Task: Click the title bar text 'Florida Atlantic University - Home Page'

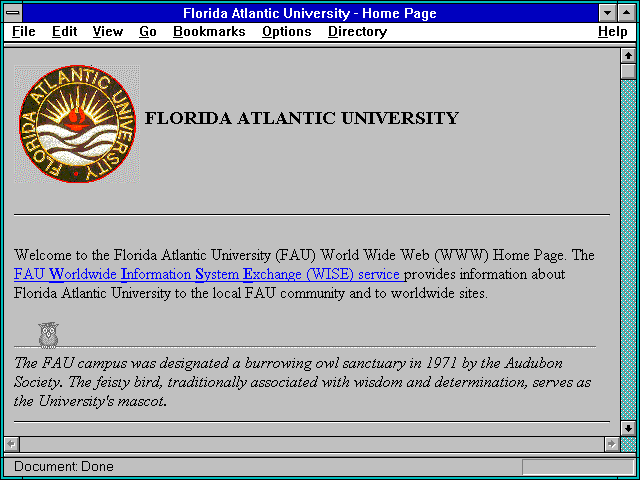Action: [310, 13]
